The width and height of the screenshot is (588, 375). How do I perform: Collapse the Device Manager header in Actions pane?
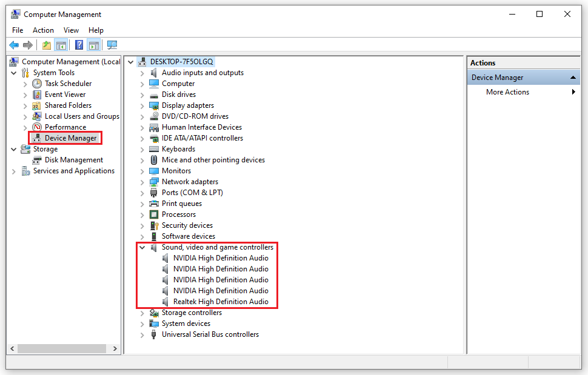573,77
